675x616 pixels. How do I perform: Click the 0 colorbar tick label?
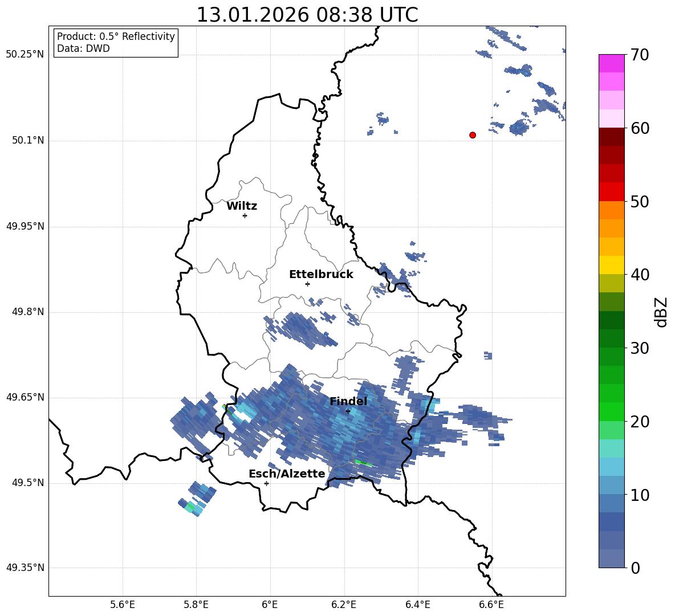[x=636, y=568]
